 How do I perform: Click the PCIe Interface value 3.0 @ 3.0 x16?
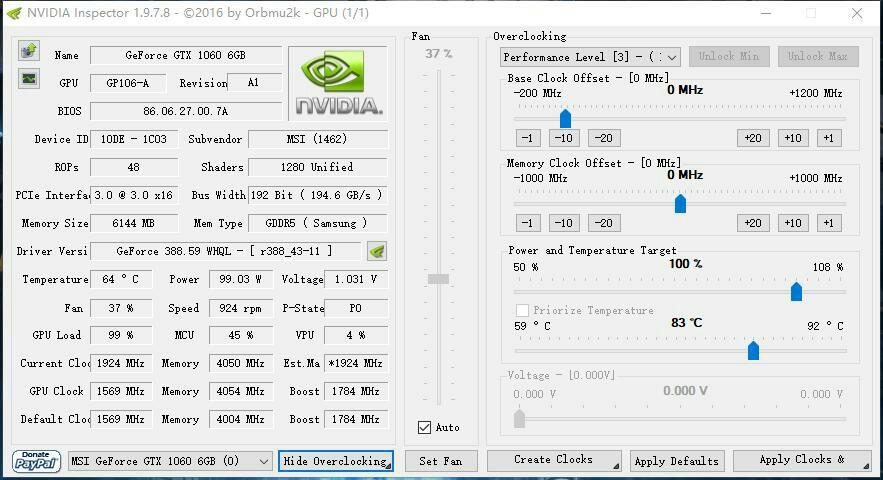134,195
